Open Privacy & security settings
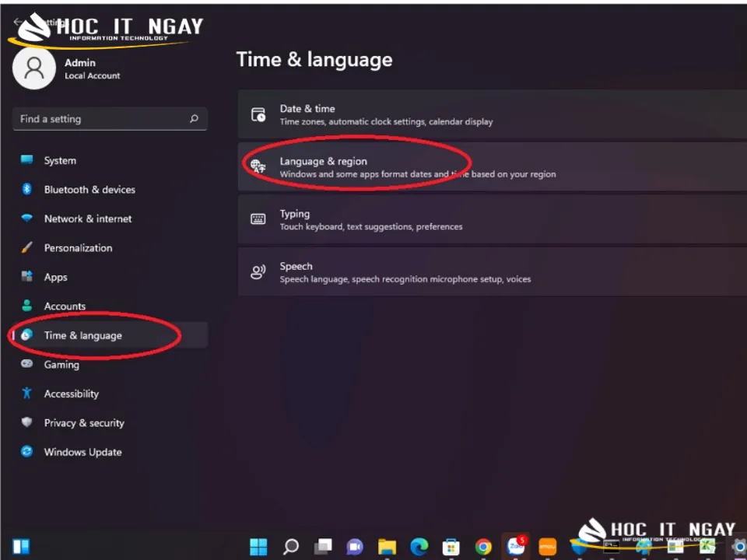This screenshot has height=560, width=747. click(110, 423)
